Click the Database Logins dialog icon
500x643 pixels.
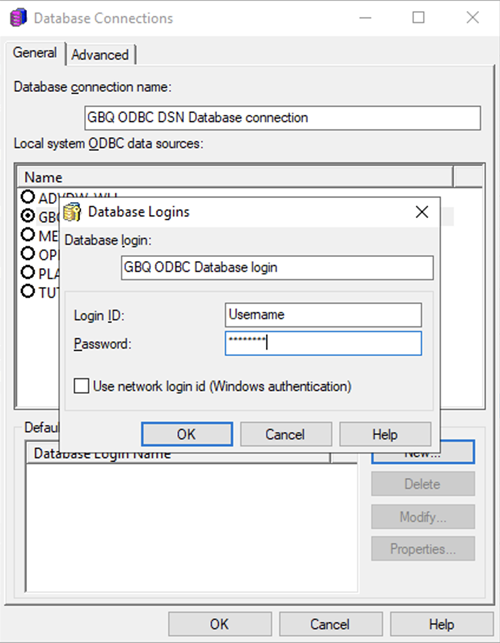72,212
